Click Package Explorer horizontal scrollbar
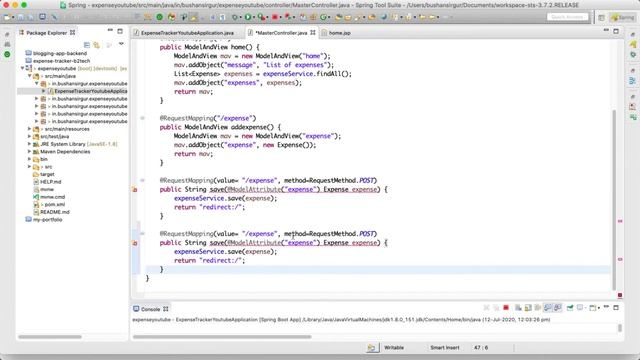640x360 pixels. point(50,337)
